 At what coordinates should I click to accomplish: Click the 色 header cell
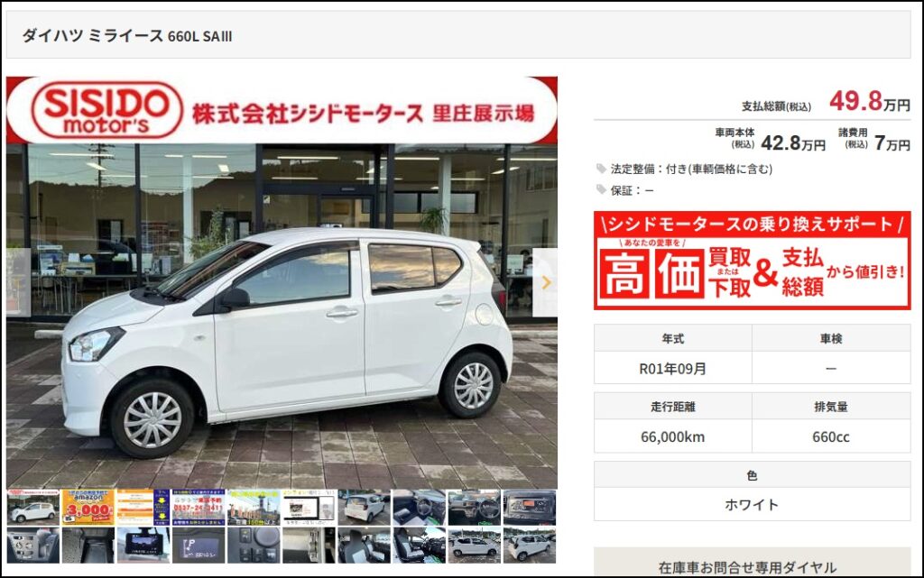coord(752,475)
